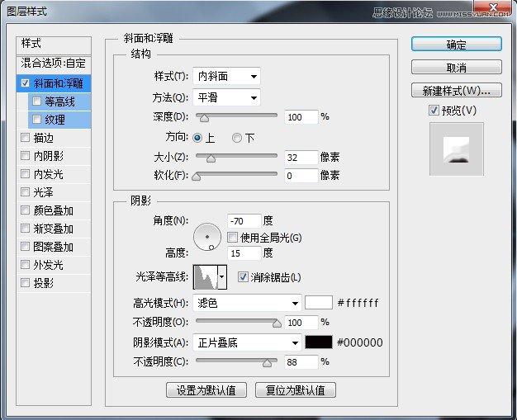The image size is (517, 420).
Task: Enable the 光泽 checkbox
Action: click(x=25, y=191)
